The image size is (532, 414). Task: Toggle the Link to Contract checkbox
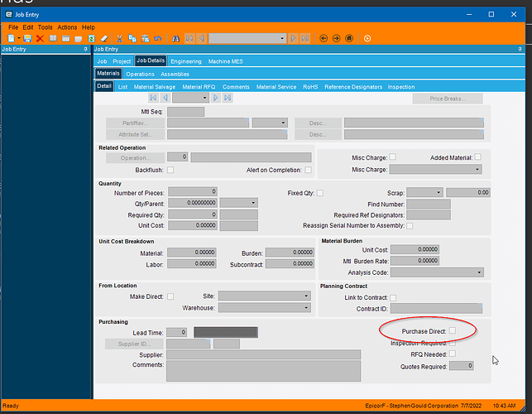point(393,298)
